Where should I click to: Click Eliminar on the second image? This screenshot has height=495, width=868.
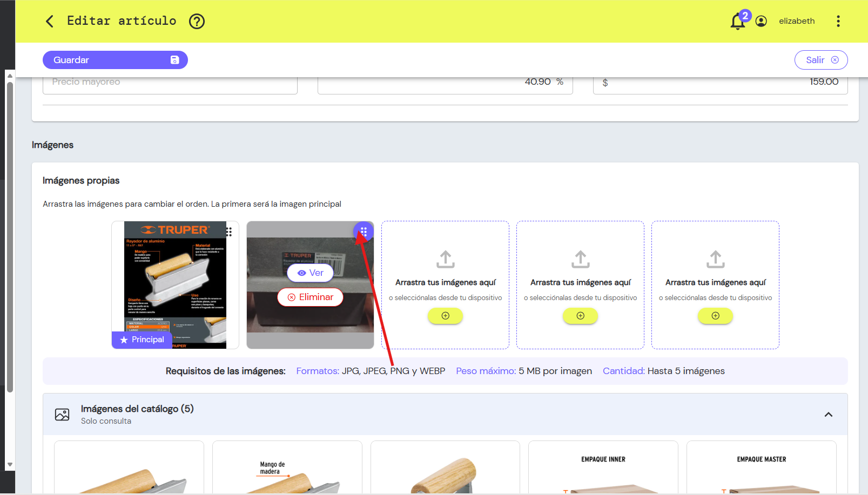311,297
